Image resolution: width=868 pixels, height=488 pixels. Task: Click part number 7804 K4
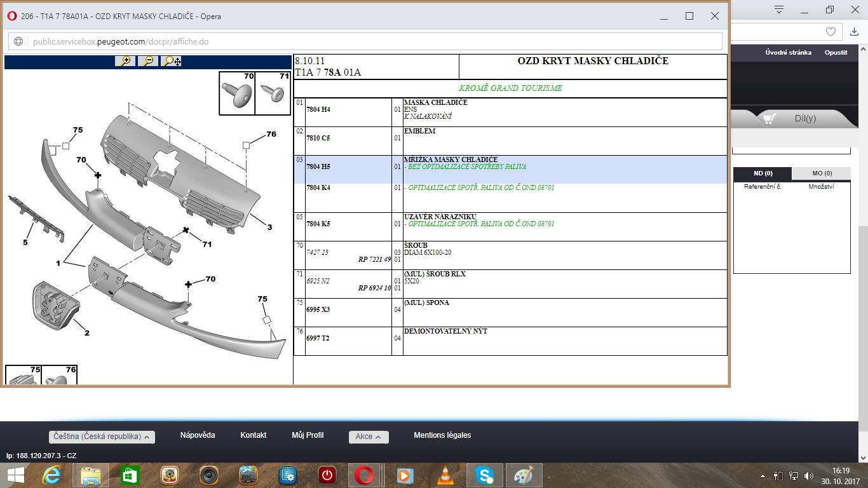pos(318,187)
